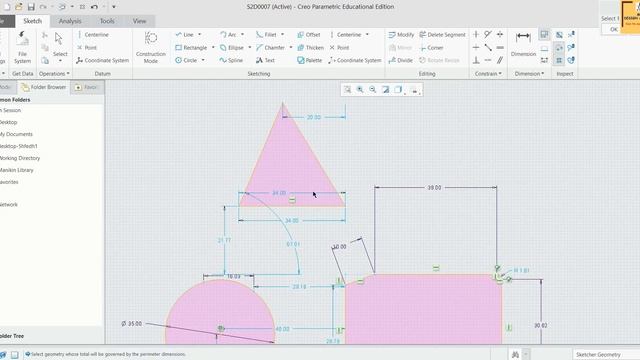Select Sketching group Point tool
640x360 pixels.
tap(339, 48)
